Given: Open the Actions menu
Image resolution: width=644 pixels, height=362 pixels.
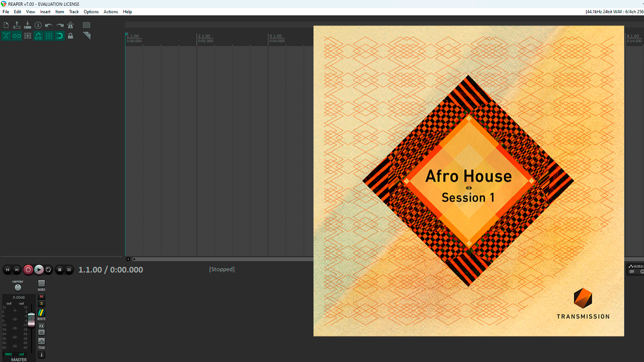Looking at the screenshot, I should coord(111,12).
